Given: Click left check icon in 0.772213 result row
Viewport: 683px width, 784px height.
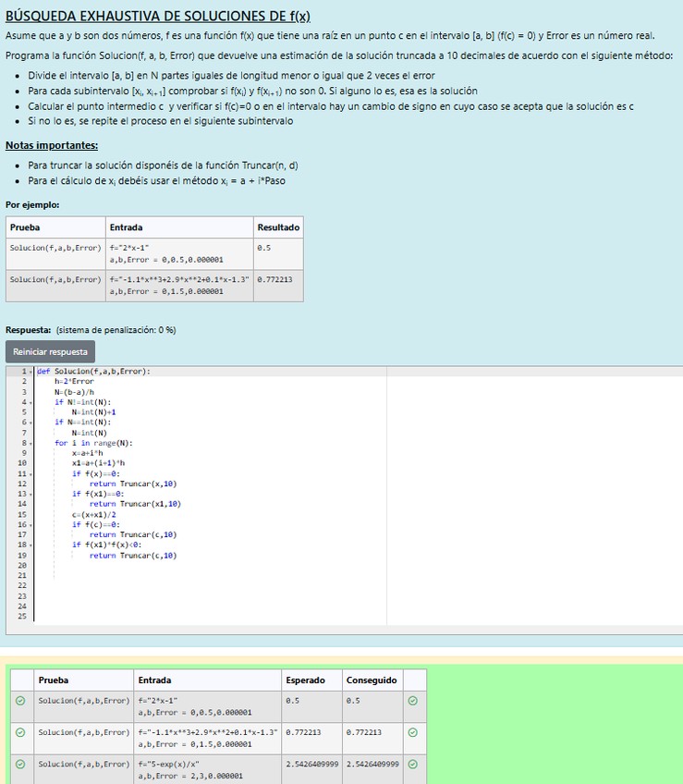Looking at the screenshot, I should click(x=20, y=732).
